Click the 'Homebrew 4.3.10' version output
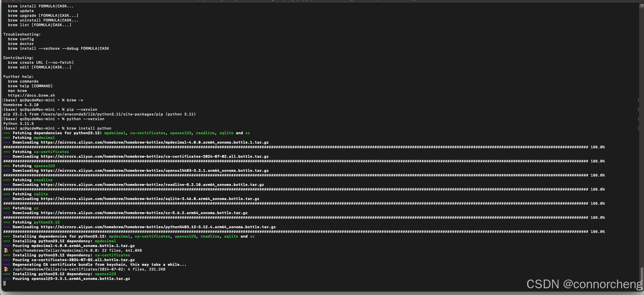This screenshot has width=644, height=295. (21, 105)
